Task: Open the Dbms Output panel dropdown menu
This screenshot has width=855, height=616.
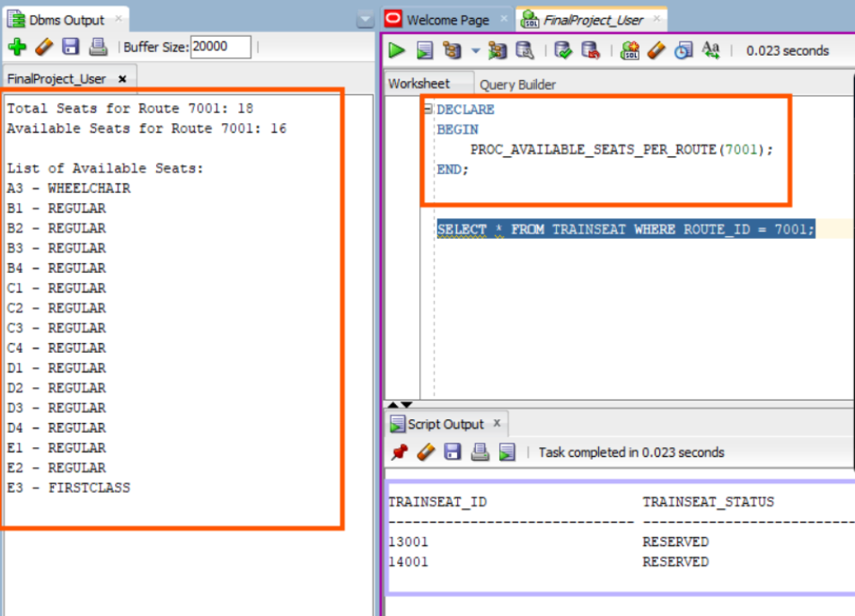Action: pos(365,20)
